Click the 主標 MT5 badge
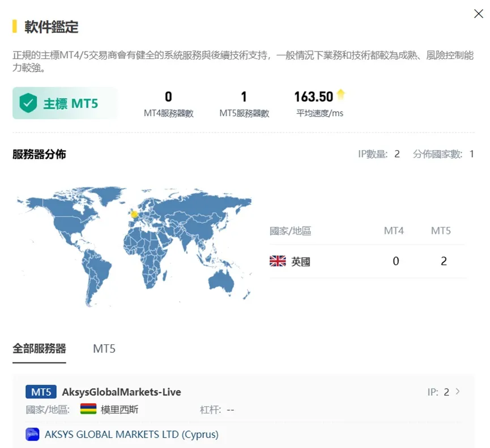 pyautogui.click(x=65, y=103)
